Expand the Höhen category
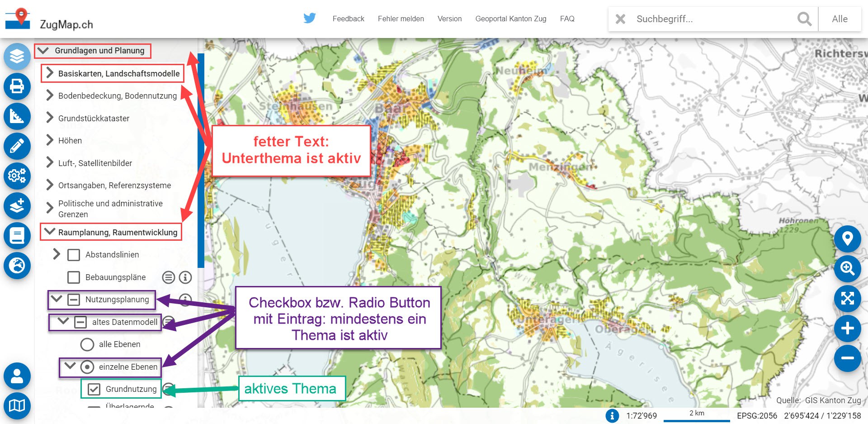Screen dimensions: 868x424 pos(50,140)
